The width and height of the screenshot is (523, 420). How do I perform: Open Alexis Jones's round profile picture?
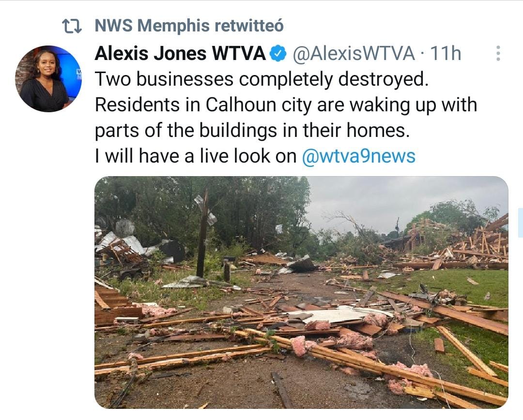coord(48,79)
